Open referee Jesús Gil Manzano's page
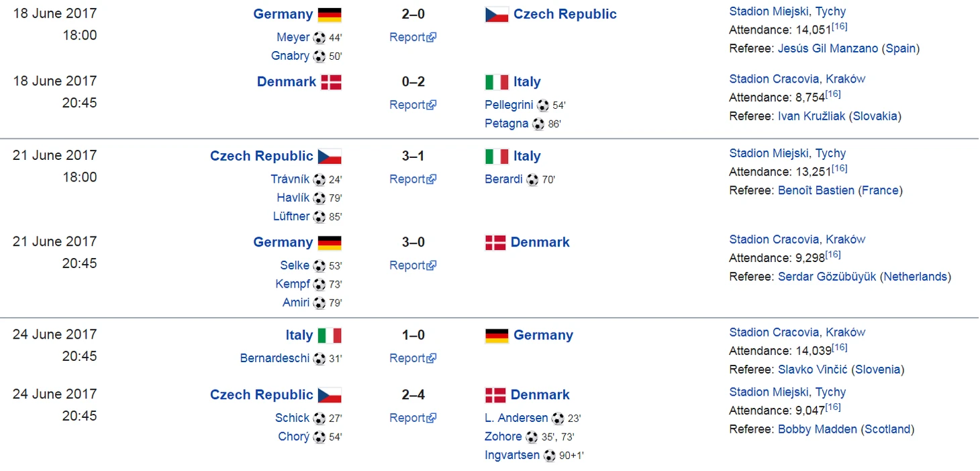The image size is (980, 471). point(827,48)
